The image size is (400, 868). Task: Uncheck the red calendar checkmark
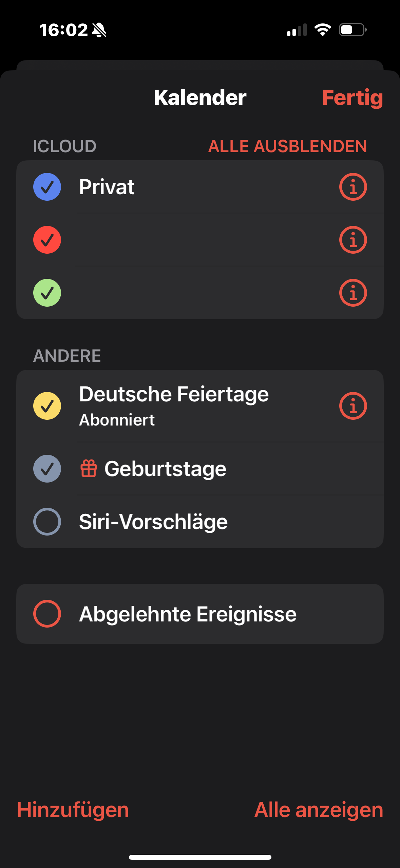pos(47,240)
